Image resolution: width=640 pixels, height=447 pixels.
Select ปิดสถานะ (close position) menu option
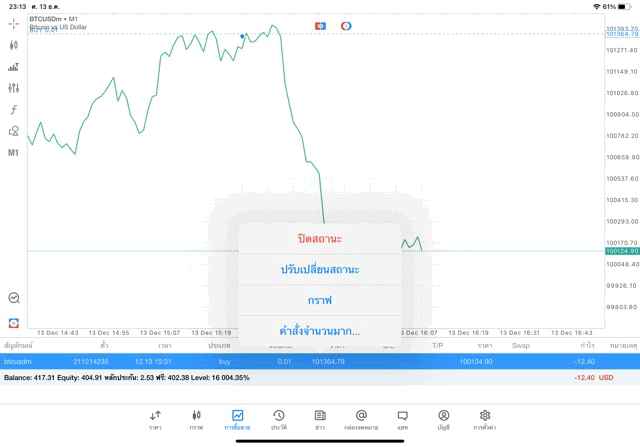[x=320, y=239]
